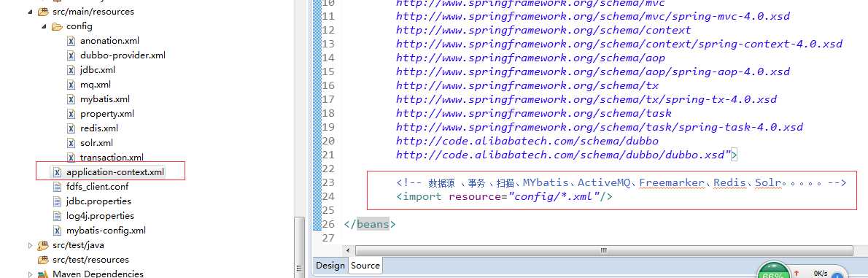Click the properties file icon for log4j.properties

tap(57, 216)
